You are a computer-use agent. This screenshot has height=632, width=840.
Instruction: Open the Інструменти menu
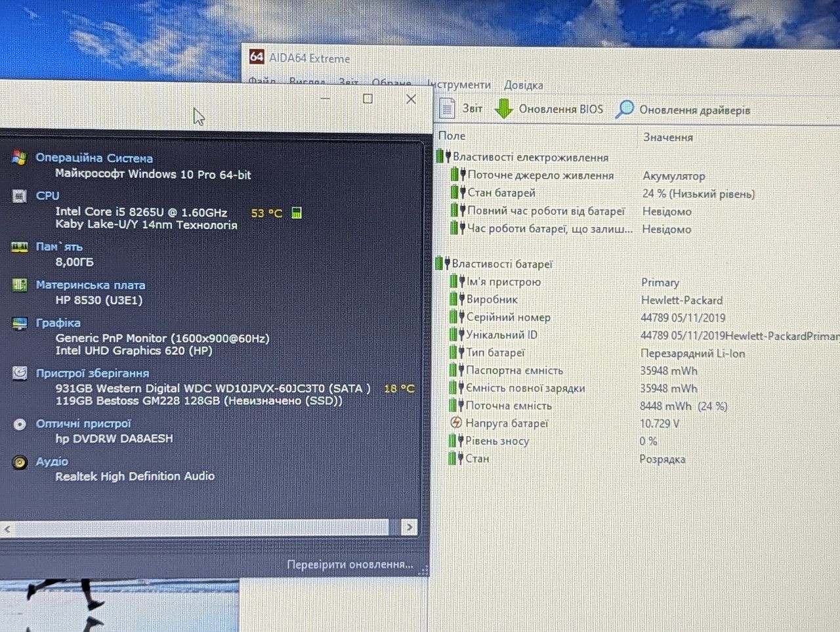click(459, 85)
